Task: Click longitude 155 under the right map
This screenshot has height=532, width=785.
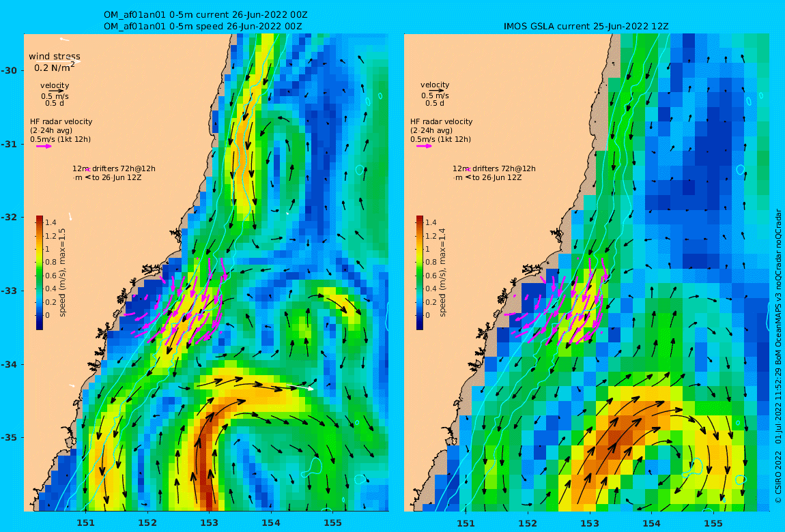Action: coord(713,523)
